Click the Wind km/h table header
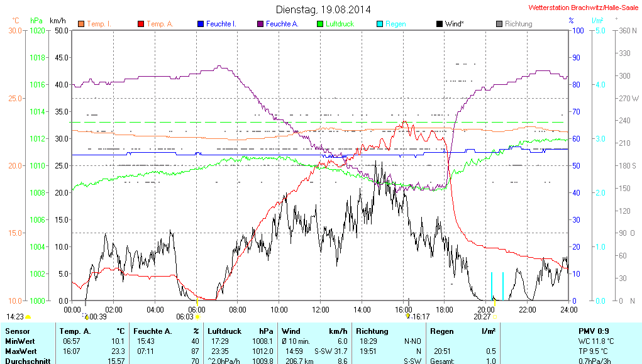This screenshot has width=642, height=364. [314, 331]
